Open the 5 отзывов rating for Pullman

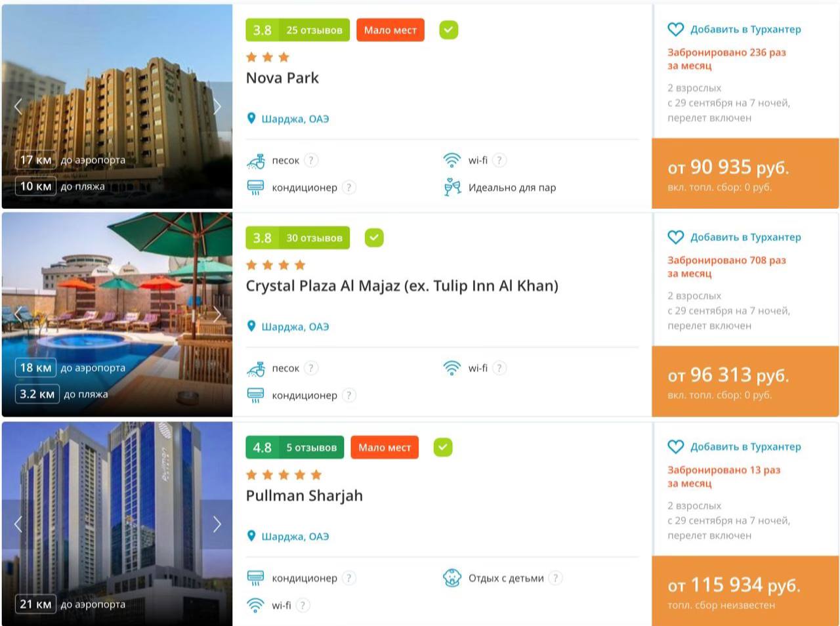[x=295, y=448]
